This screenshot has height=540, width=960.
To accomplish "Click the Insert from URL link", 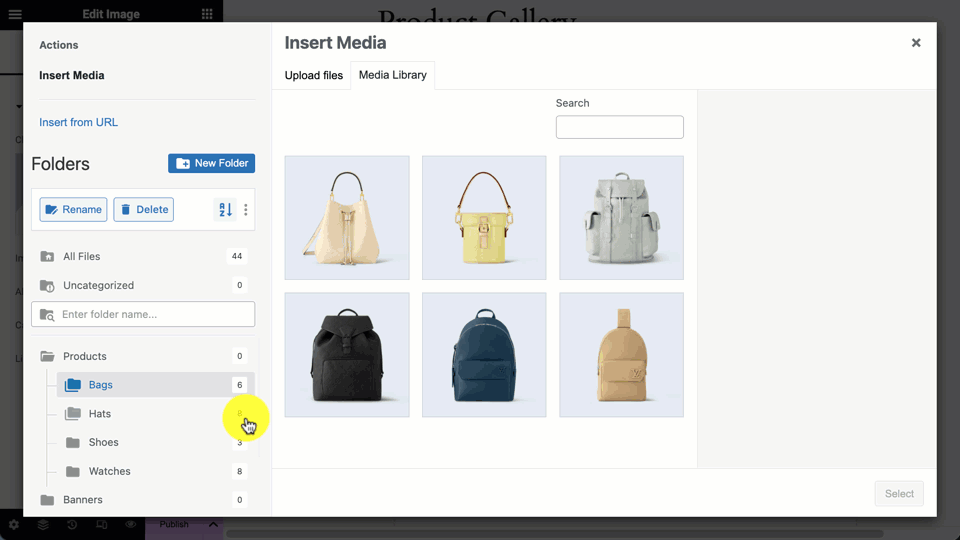I will pos(78,122).
